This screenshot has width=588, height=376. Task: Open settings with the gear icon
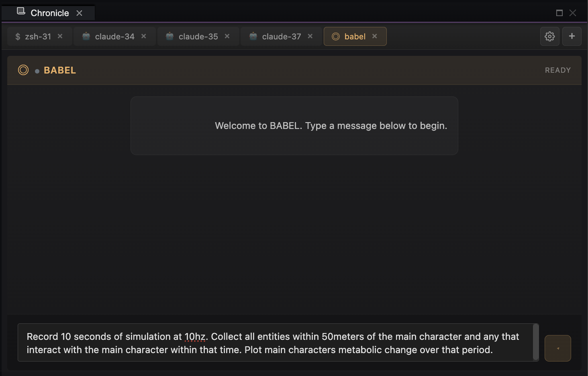click(549, 36)
